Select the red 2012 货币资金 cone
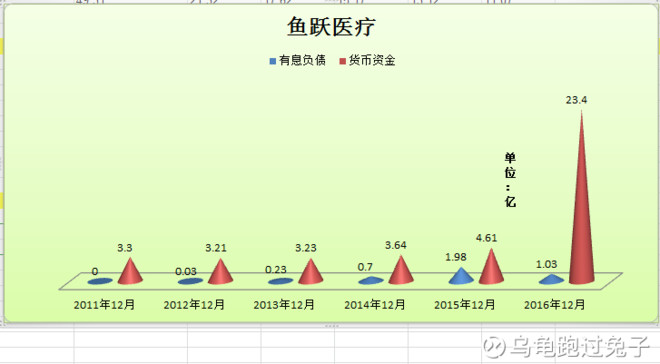Image resolution: width=660 pixels, height=364 pixels. pyautogui.click(x=221, y=274)
